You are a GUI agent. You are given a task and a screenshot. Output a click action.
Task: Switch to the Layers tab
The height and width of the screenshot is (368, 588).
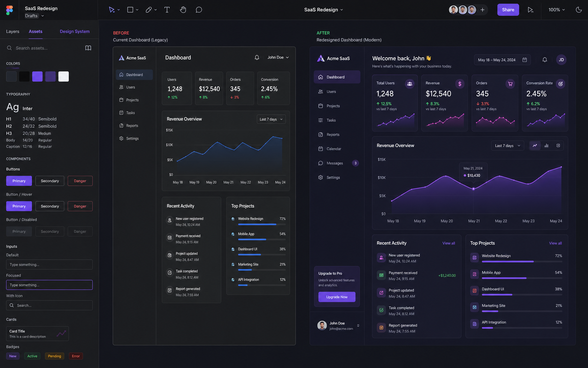click(13, 32)
